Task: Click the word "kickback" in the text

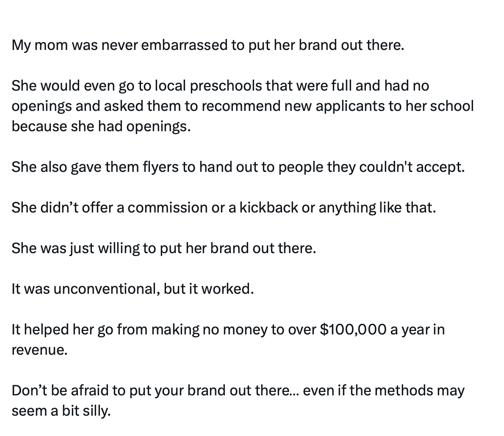Action: (269, 208)
